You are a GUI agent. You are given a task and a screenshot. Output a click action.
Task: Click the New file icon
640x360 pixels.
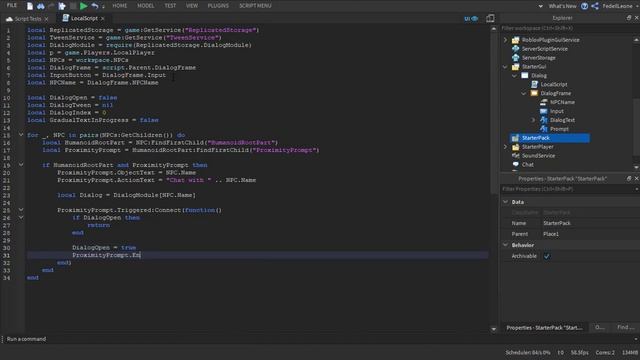click(x=30, y=6)
